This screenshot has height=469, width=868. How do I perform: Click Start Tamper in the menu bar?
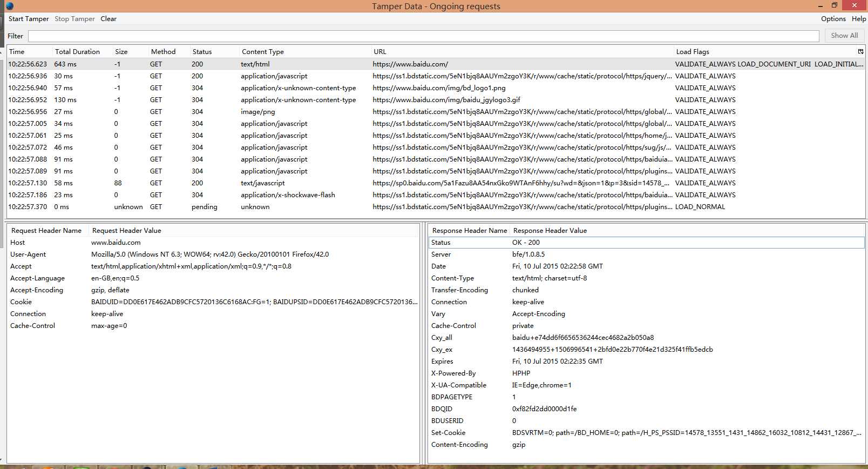29,19
